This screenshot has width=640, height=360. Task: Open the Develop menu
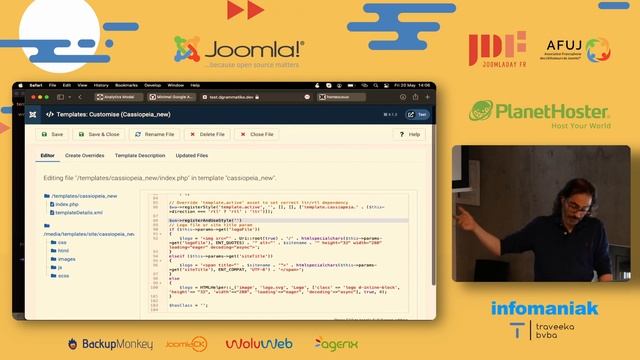pos(152,85)
